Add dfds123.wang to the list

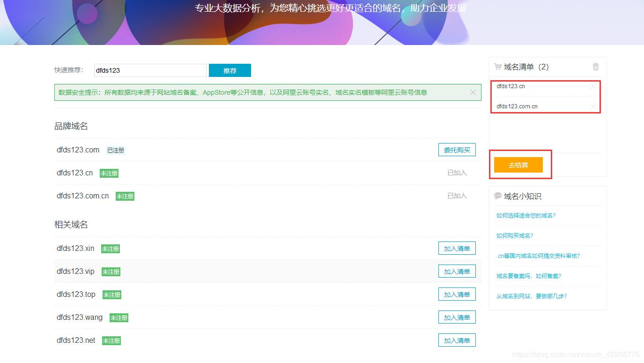coord(457,317)
